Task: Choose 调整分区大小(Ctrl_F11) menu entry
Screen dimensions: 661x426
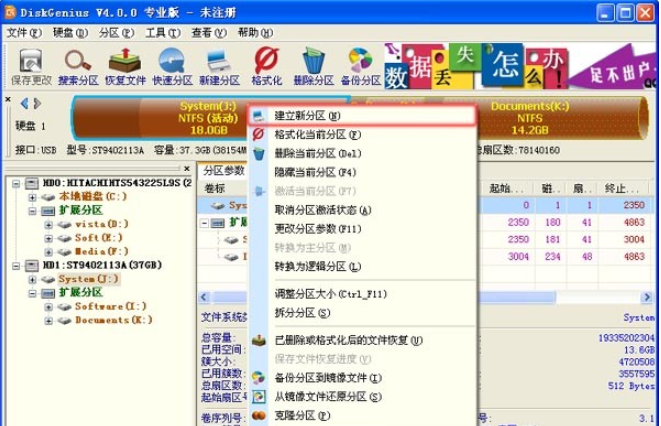Action: (362, 294)
